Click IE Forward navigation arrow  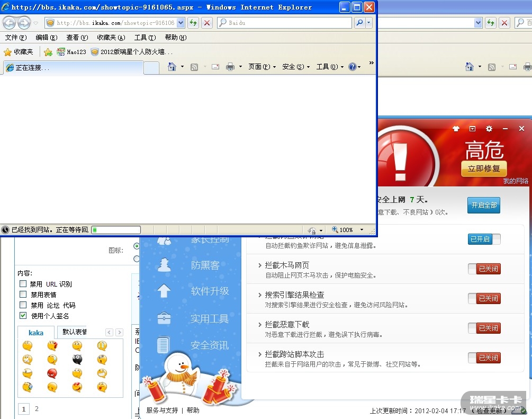tap(24, 23)
